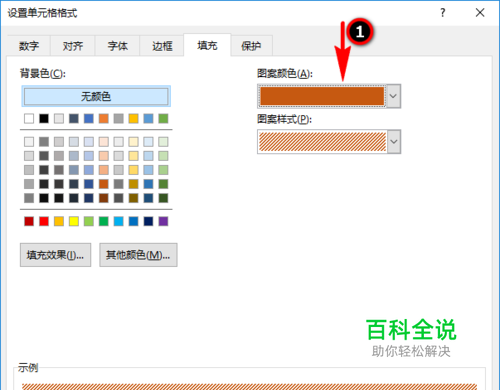Pick gold swatch in theme color row

pyautogui.click(x=133, y=118)
